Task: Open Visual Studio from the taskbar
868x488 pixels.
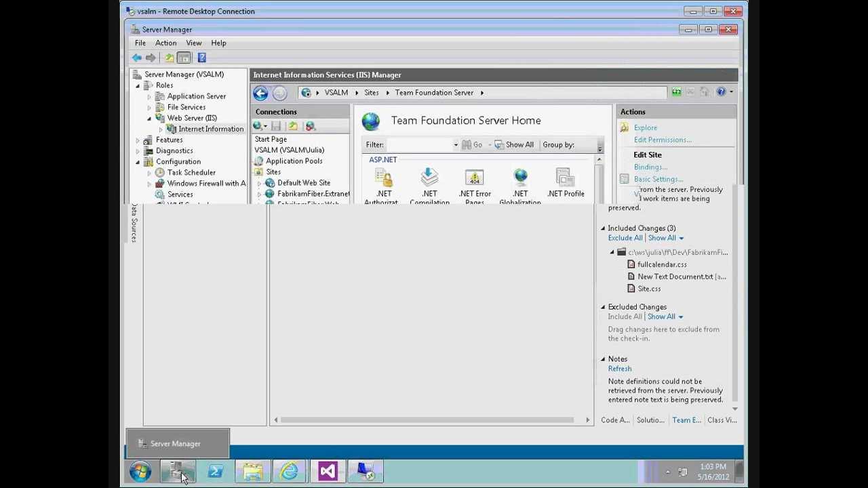Action: pos(327,471)
